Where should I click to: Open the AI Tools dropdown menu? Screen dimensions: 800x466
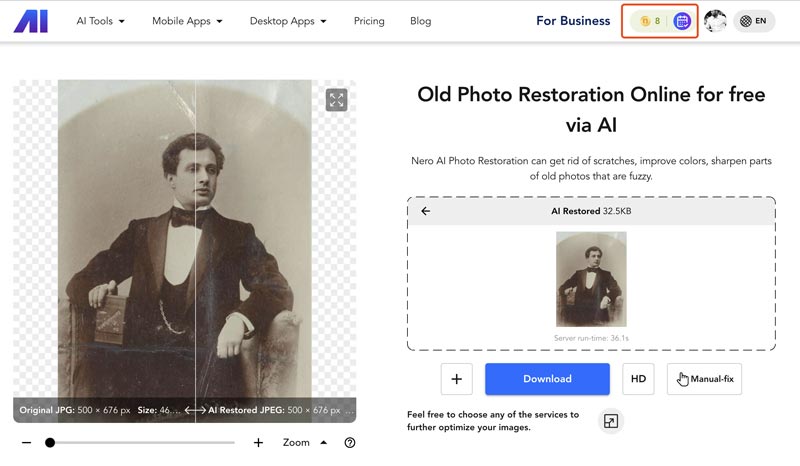tap(101, 21)
